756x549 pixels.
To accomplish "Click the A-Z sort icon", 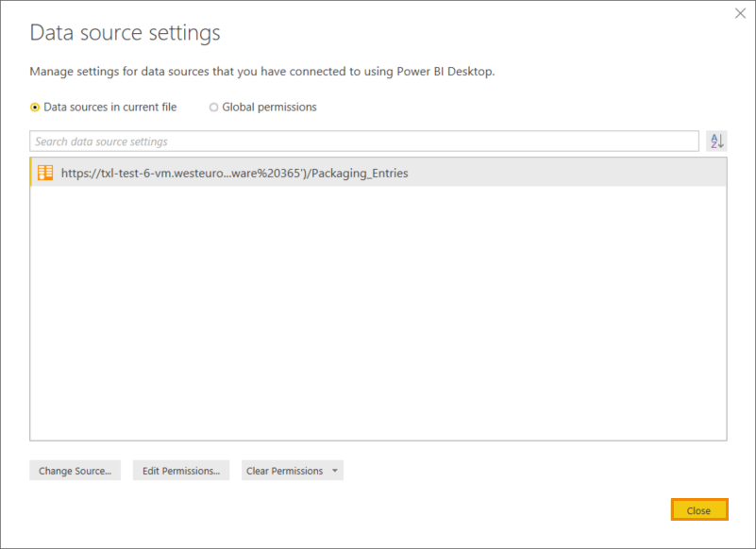I will [716, 141].
